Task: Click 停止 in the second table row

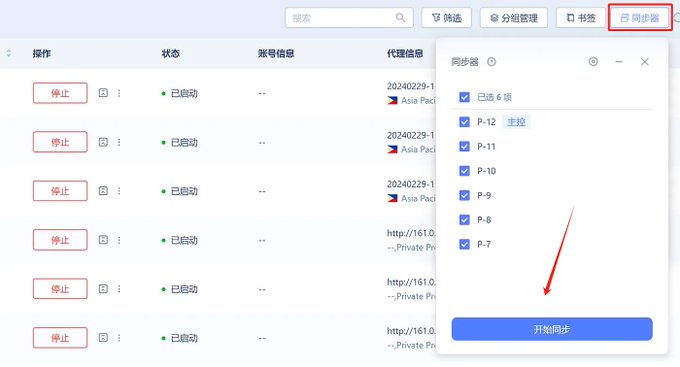Action: [x=60, y=142]
